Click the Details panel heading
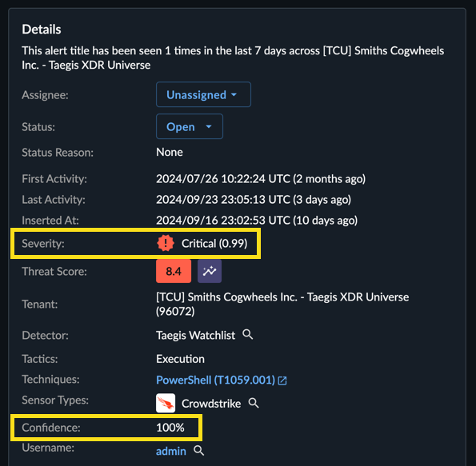This screenshot has height=466, width=476. pos(42,30)
